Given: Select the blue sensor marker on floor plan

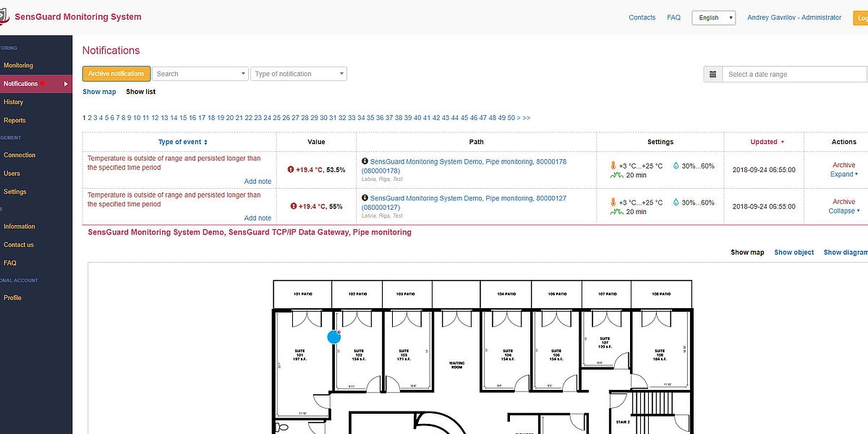Looking at the screenshot, I should click(x=333, y=336).
